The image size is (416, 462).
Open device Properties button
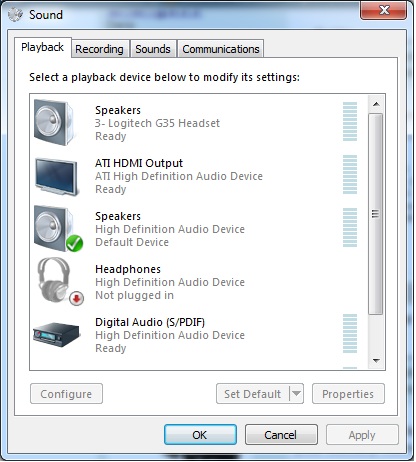[348, 394]
